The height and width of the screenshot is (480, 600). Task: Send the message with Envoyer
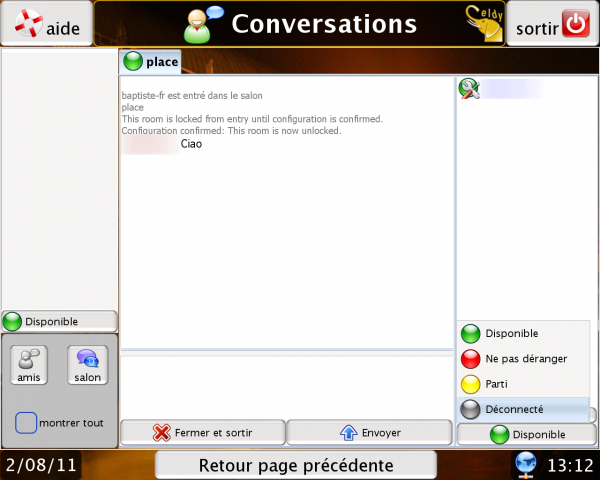click(x=369, y=433)
